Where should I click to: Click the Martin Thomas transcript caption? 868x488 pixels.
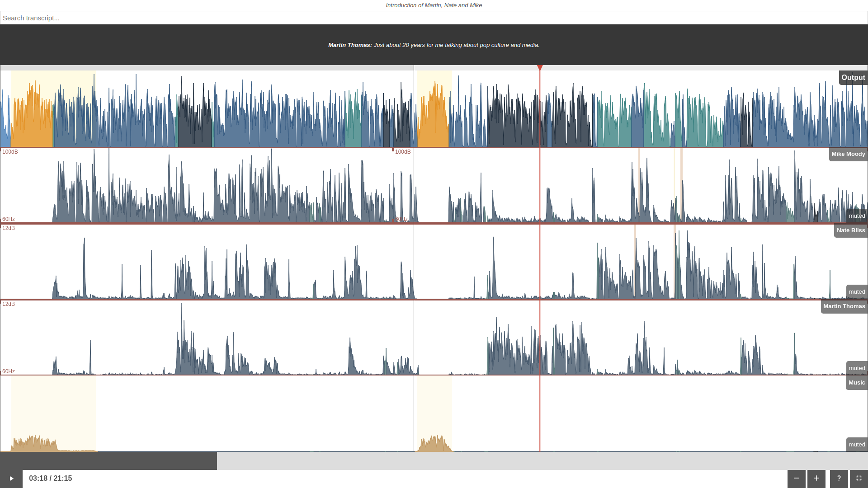434,45
